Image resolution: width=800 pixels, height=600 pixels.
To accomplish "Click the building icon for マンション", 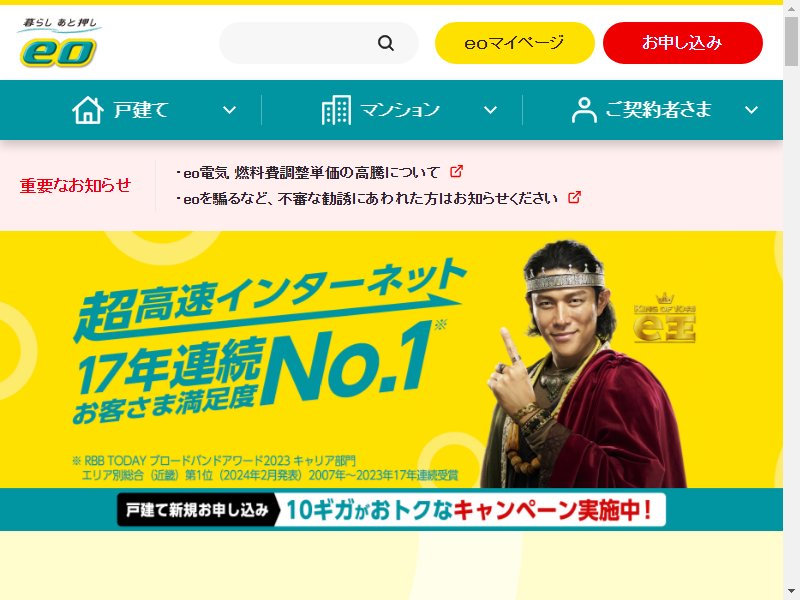I will (x=336, y=110).
